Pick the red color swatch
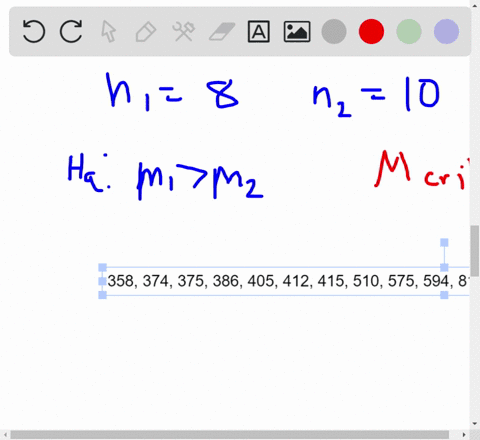This screenshot has height=440, width=480. [371, 32]
